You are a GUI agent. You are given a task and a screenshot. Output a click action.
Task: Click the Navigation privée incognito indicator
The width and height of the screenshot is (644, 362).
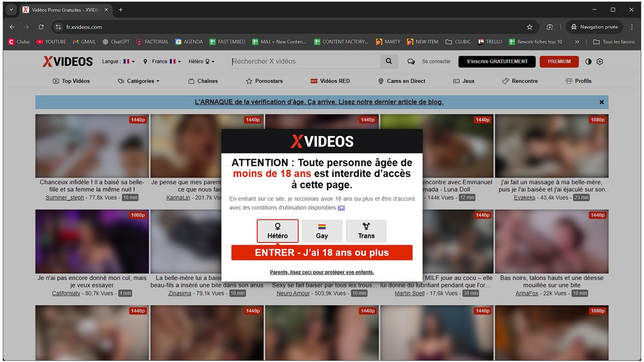click(x=594, y=27)
